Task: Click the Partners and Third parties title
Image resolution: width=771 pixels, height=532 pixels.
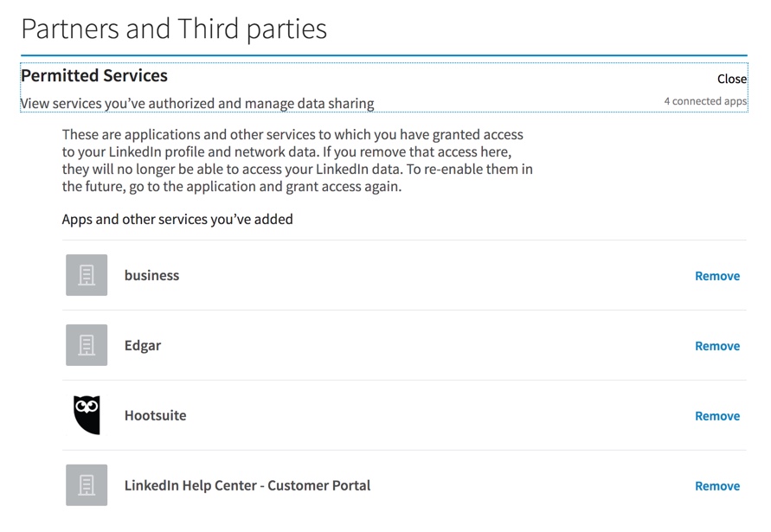Action: pos(173,28)
